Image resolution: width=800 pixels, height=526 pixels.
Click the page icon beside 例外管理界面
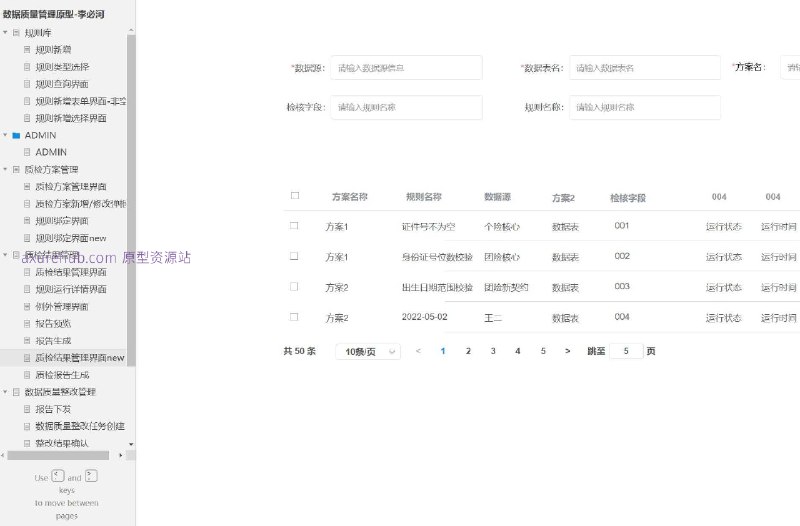27,307
